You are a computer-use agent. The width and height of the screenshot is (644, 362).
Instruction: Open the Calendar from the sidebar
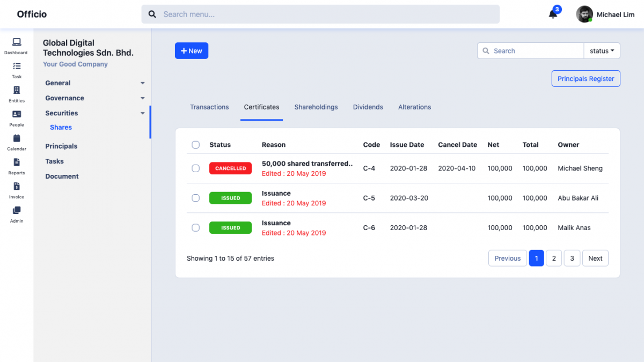coord(16,141)
